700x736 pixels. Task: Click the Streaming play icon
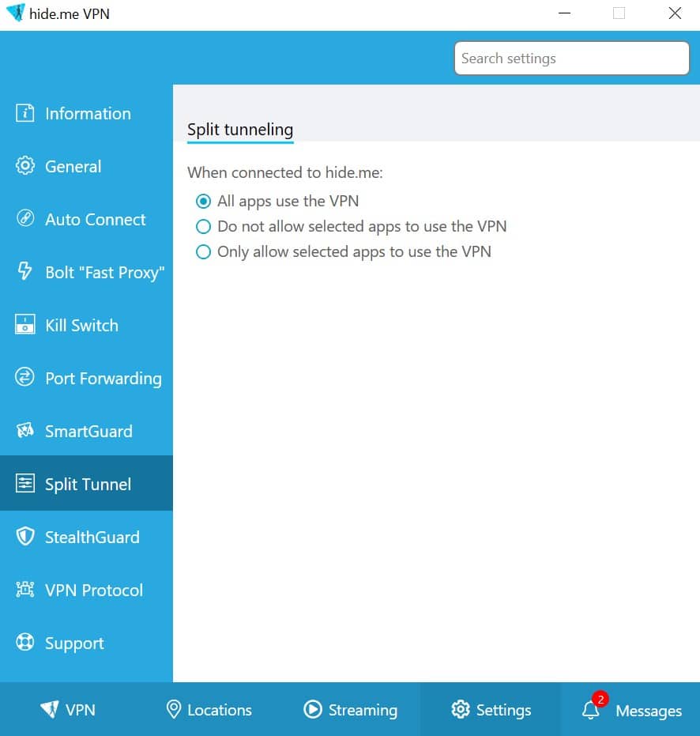pos(312,709)
